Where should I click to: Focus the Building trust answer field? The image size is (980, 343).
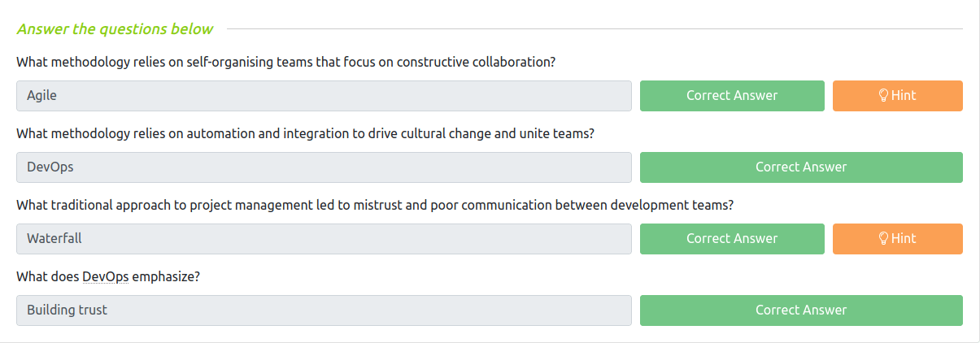[x=324, y=310]
